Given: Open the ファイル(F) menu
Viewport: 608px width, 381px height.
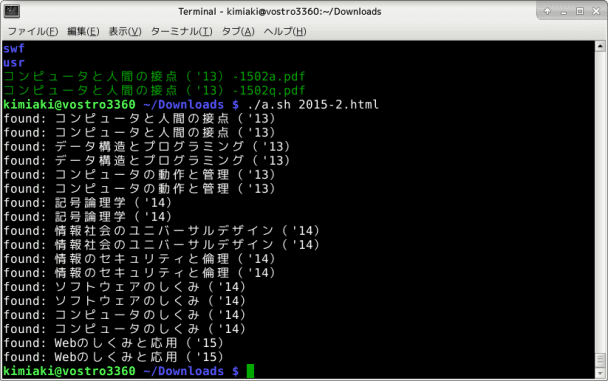Looking at the screenshot, I should click(33, 31).
